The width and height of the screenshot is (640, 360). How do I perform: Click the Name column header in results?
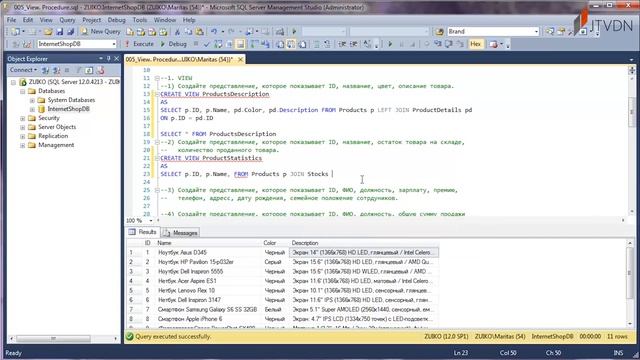(x=208, y=243)
